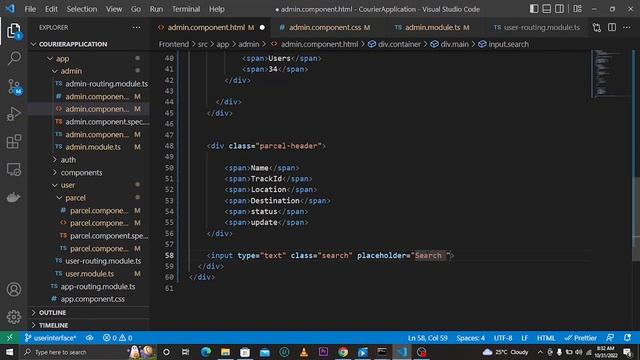Open the Extensions view
The width and height of the screenshot is (640, 360).
click(14, 142)
